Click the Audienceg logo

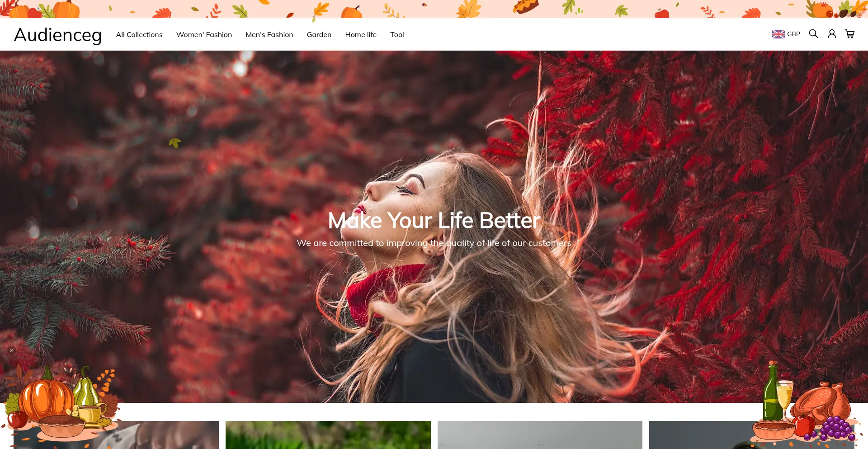58,35
